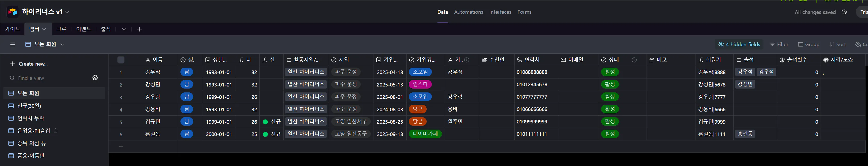
Task: Click the calendar icon in 생년 header
Action: click(x=208, y=60)
